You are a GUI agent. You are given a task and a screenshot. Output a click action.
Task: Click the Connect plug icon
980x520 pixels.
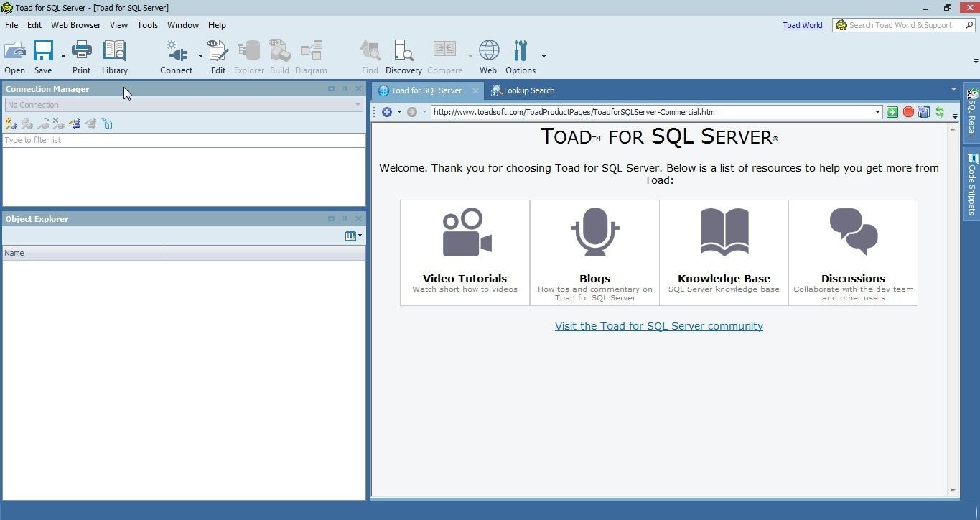click(x=177, y=52)
